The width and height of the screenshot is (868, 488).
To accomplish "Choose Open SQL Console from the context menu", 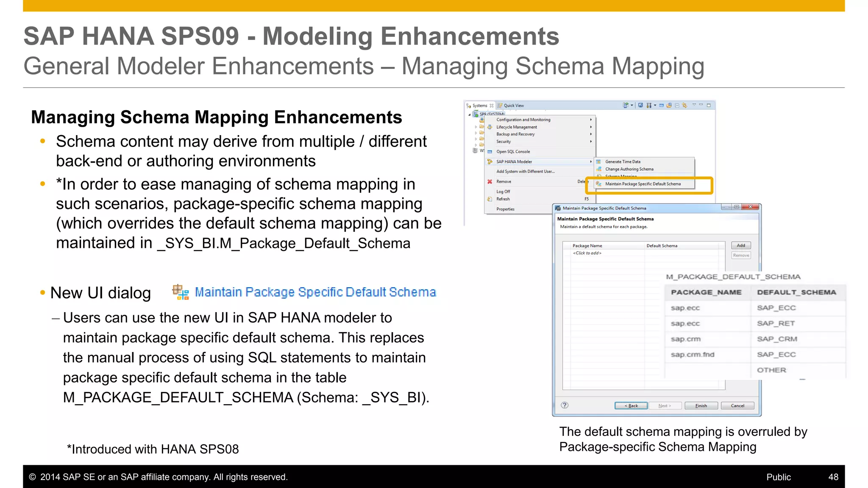I will pyautogui.click(x=540, y=152).
